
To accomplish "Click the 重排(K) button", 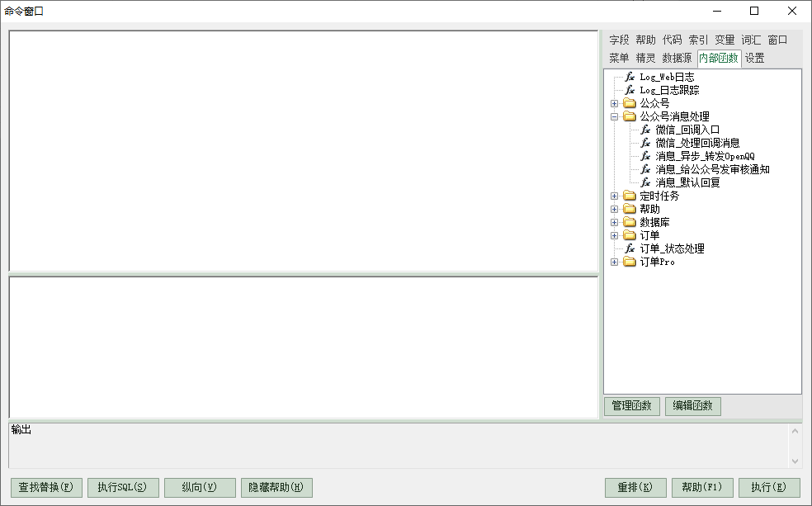I will [x=635, y=487].
